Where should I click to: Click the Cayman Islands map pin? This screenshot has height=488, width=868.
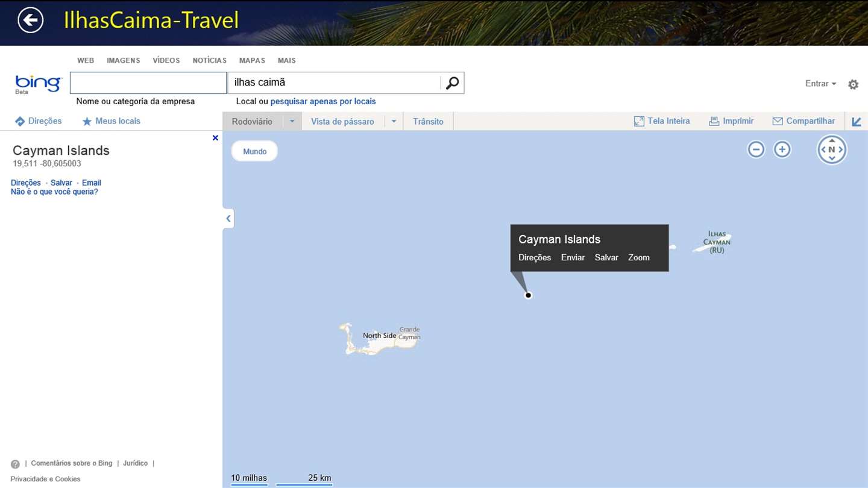(529, 295)
